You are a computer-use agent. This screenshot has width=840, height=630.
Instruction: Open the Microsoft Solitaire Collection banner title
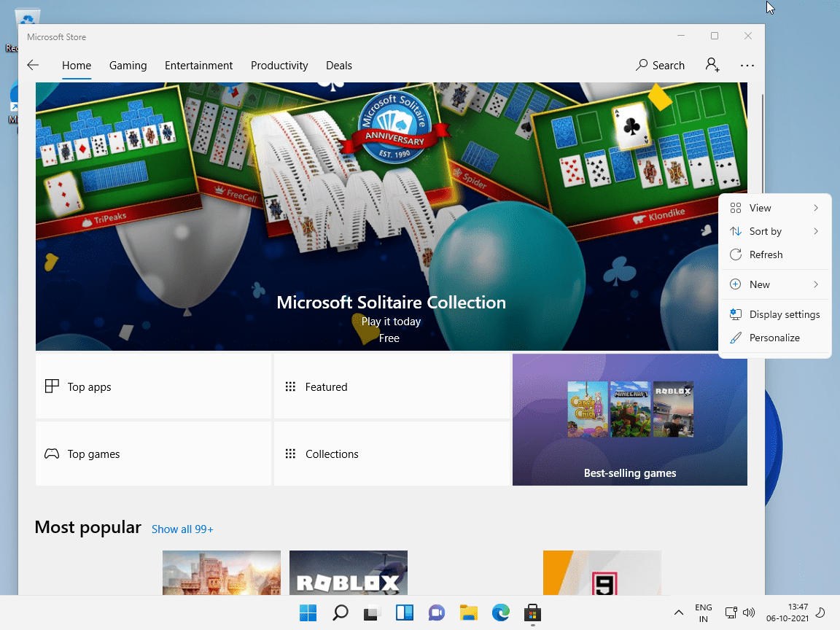[391, 303]
